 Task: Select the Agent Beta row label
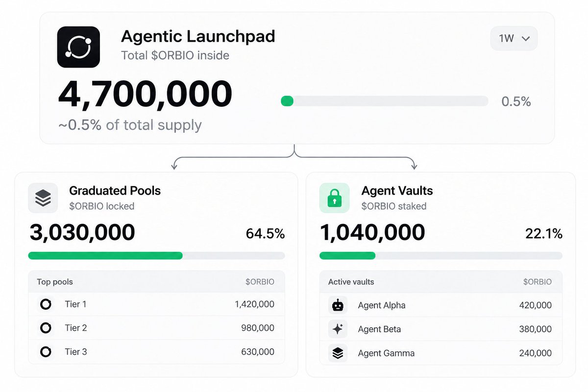379,329
